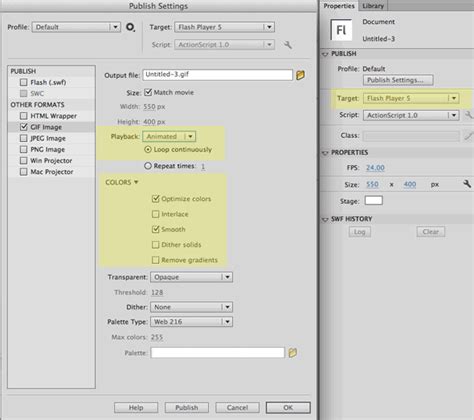This screenshot has height=420, width=474.
Task: Collapse the PUBLISH section in Properties
Action: click(x=325, y=54)
